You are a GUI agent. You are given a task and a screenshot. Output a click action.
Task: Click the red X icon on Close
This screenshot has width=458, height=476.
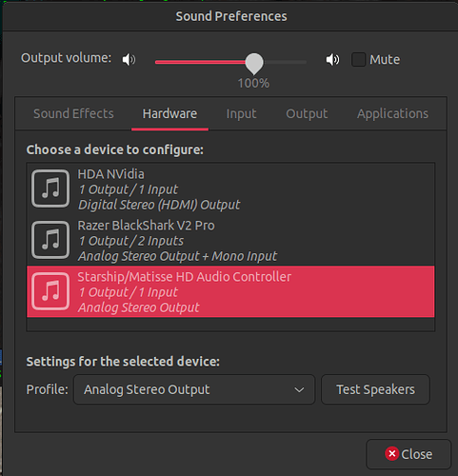(392, 454)
